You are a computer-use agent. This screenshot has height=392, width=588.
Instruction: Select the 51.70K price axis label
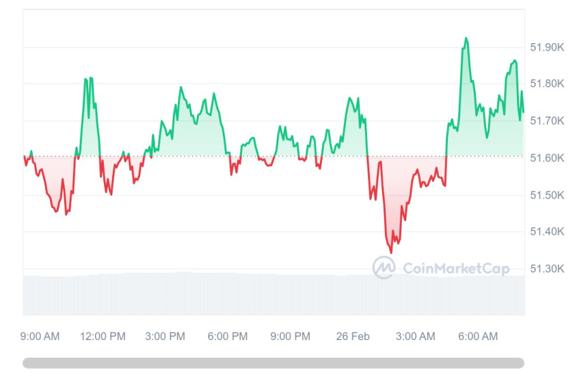pos(547,121)
